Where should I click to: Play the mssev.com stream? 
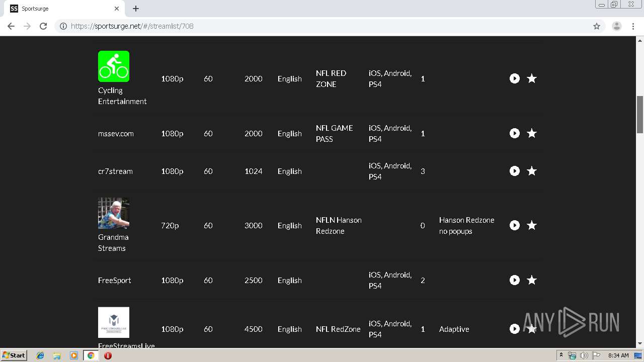click(x=514, y=133)
